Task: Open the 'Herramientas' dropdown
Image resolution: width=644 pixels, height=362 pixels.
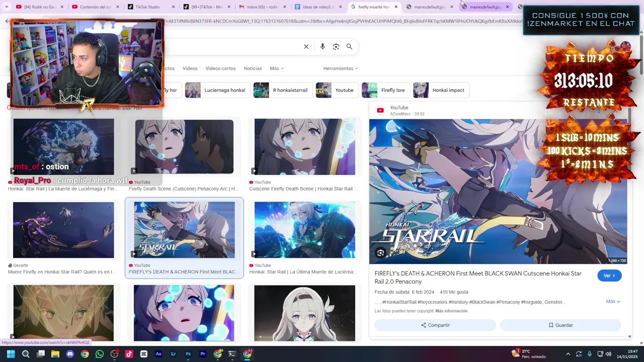Action: pyautogui.click(x=341, y=68)
